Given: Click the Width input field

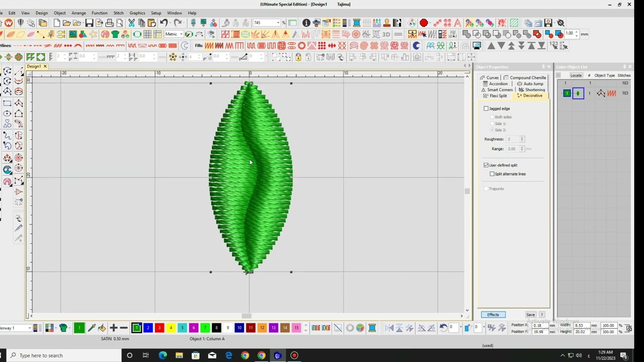Looking at the screenshot, I should tap(581, 325).
